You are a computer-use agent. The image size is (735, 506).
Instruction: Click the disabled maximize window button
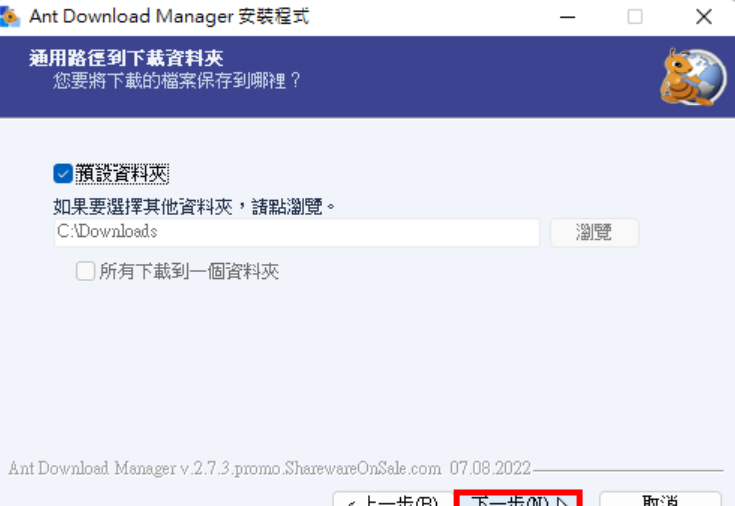pos(635,17)
